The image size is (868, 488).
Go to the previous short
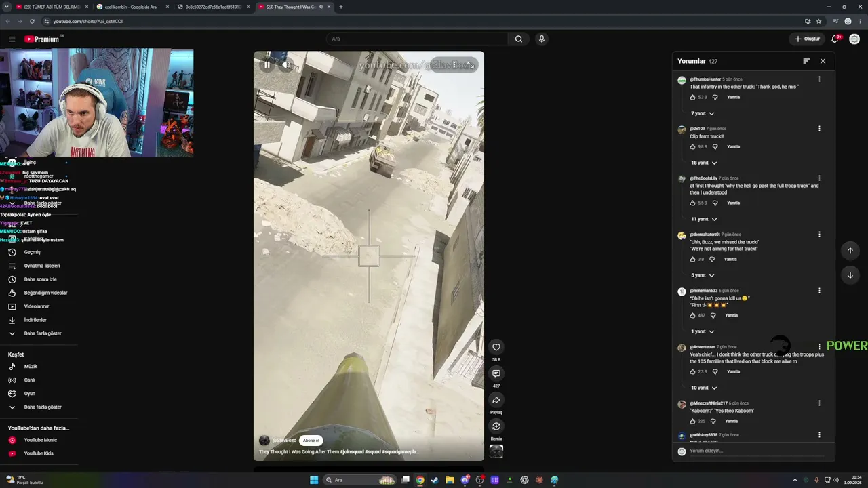pos(850,251)
